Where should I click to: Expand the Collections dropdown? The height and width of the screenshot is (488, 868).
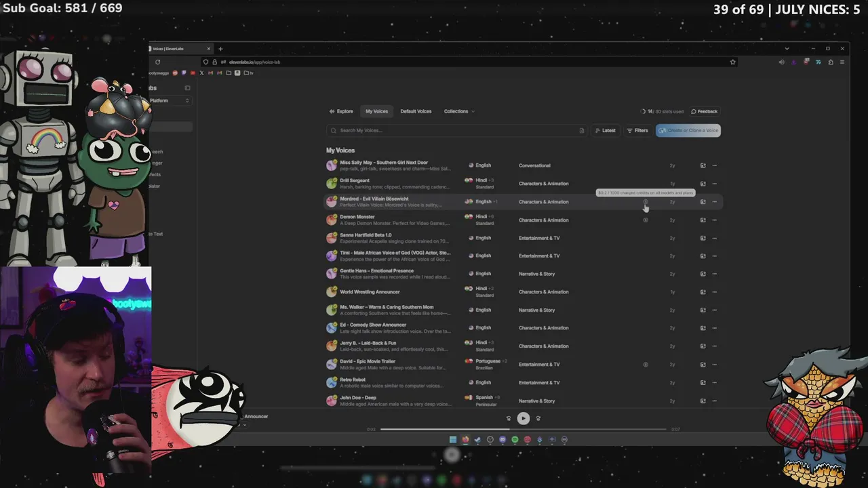459,111
